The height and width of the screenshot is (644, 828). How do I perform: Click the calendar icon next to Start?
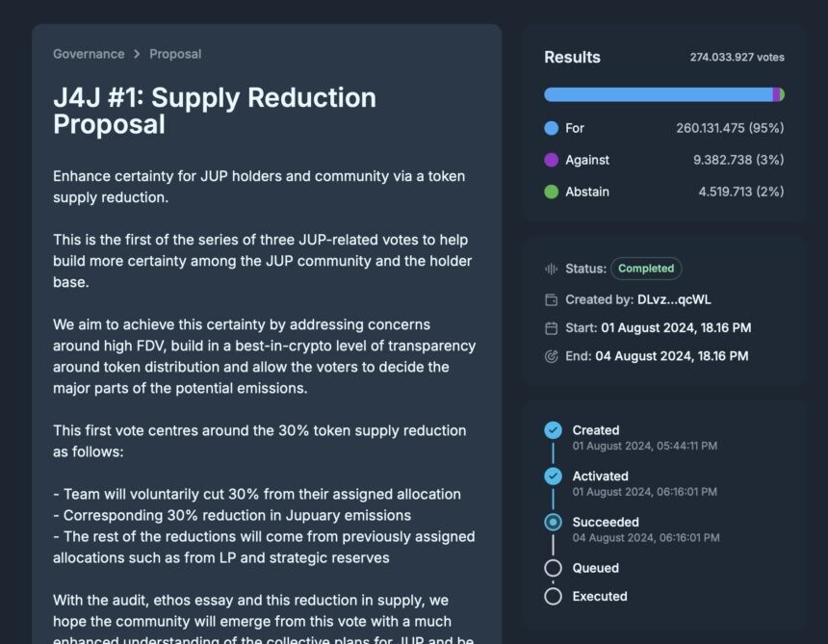[551, 328]
